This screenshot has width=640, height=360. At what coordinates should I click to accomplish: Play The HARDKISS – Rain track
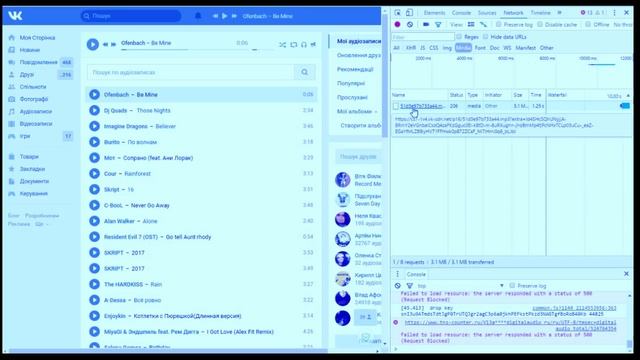click(94, 284)
